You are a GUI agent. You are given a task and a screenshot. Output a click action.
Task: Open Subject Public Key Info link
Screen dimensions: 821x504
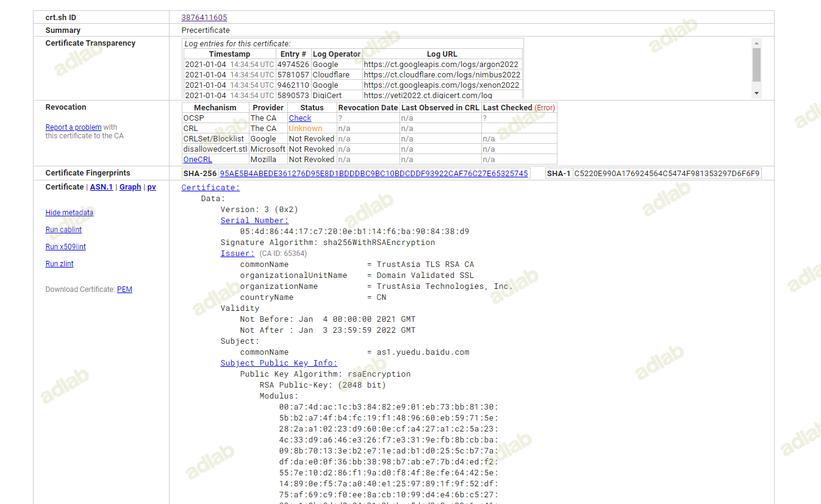click(279, 363)
